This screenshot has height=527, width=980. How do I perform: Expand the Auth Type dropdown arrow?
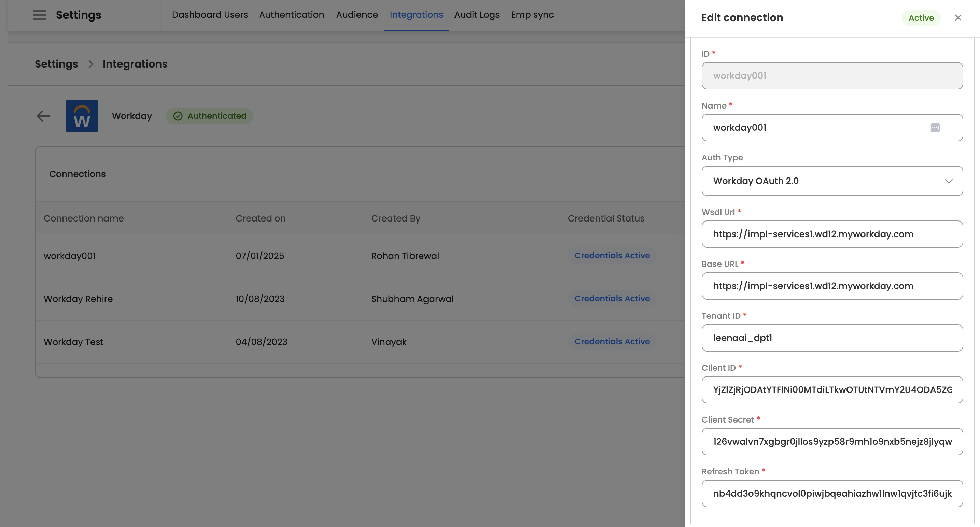point(949,181)
